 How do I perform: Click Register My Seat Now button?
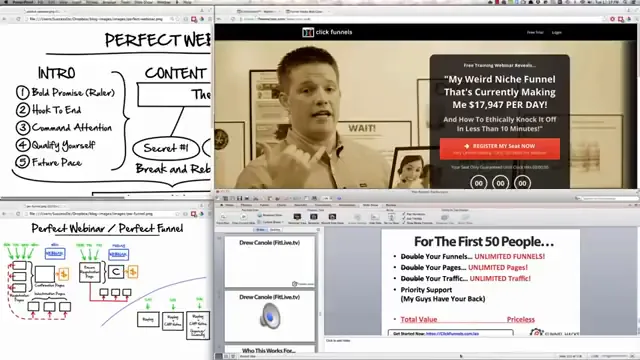tap(500, 149)
